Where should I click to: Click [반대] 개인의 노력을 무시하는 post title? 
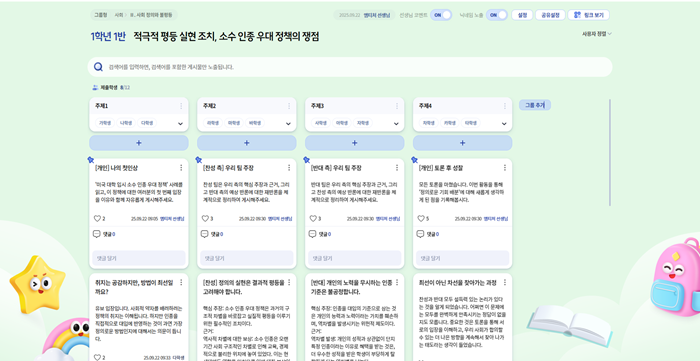(351, 287)
